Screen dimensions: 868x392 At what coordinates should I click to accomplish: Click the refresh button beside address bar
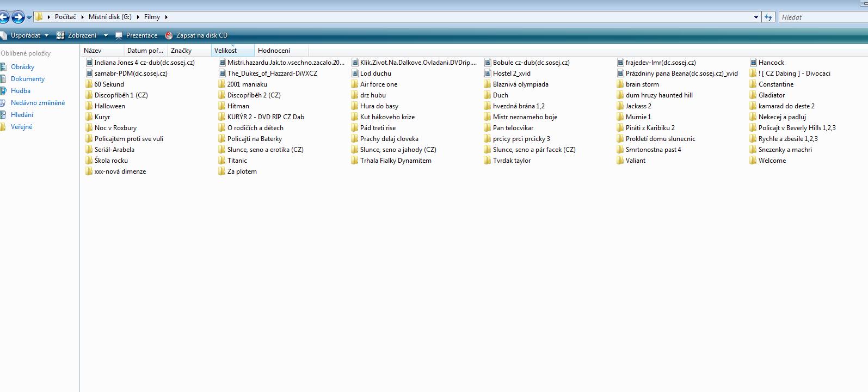point(768,17)
